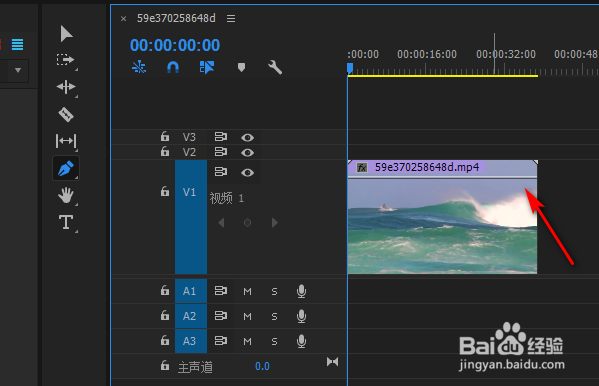
Task: Toggle lock on track V2
Action: 165,151
